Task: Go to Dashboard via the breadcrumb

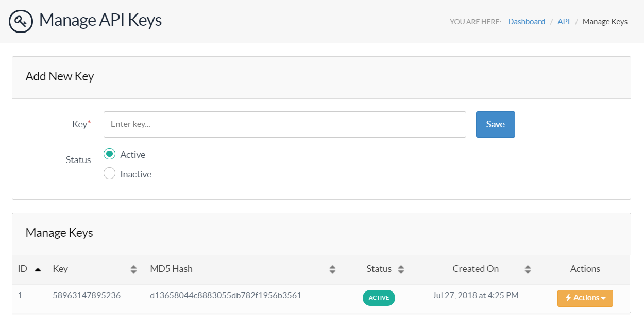Action: [x=526, y=22]
